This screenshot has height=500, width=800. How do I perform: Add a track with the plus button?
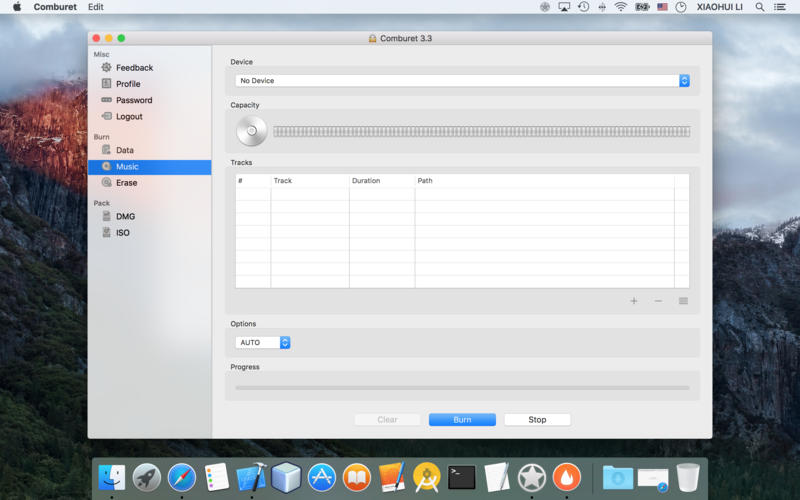point(634,301)
